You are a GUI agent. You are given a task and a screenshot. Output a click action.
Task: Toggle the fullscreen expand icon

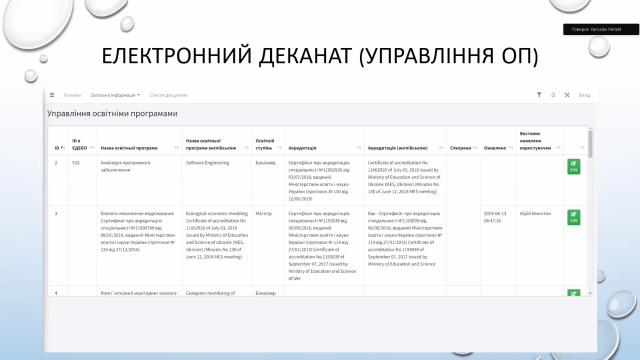[567, 95]
